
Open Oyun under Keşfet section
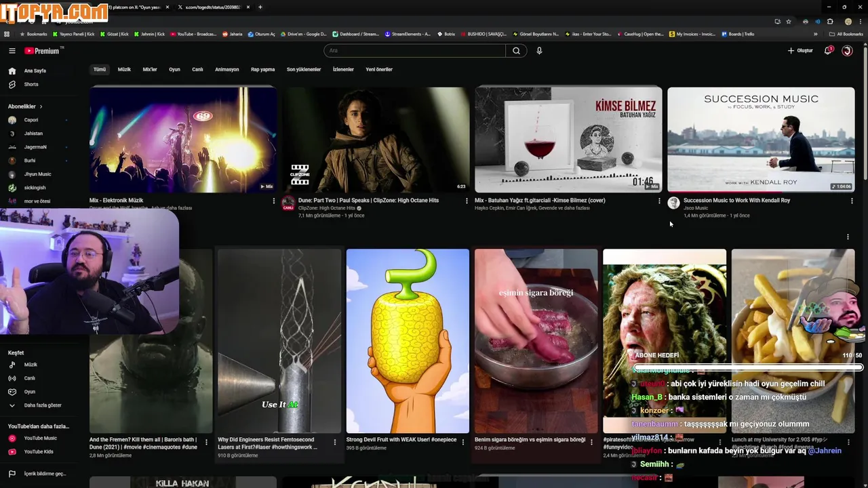coord(29,392)
